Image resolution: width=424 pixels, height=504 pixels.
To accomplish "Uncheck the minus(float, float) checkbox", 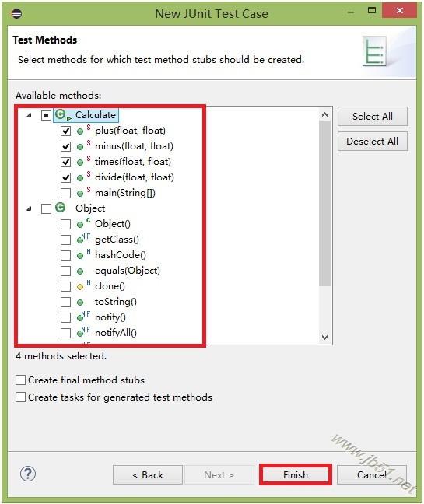I will 65,146.
